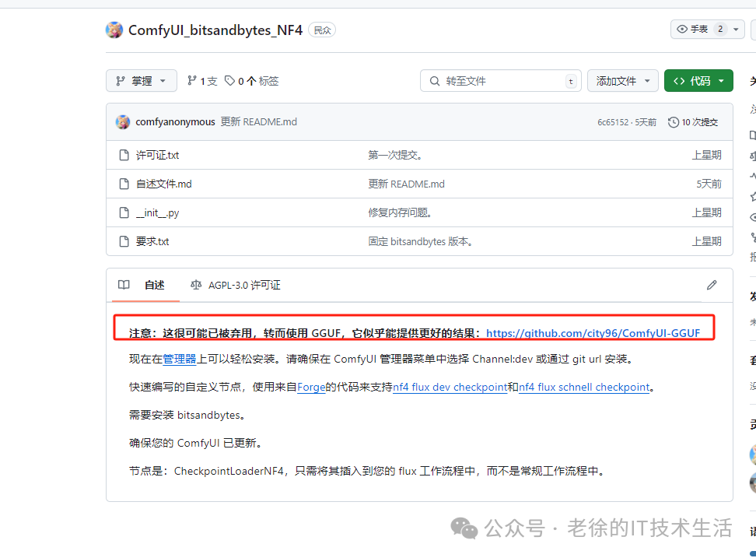This screenshot has width=756, height=558.
Task: Open the comfyanonymous author link
Action: pos(175,122)
